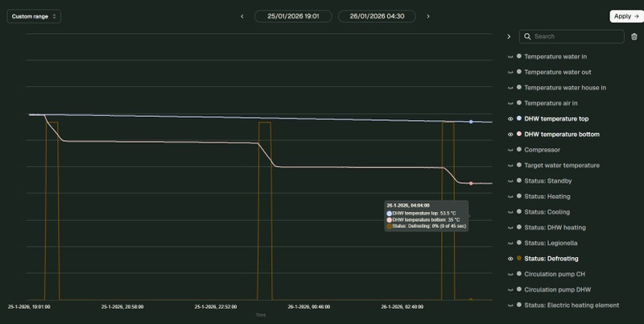Click the DHW temperature bottom color dot
This screenshot has width=644, height=324.
519,134
